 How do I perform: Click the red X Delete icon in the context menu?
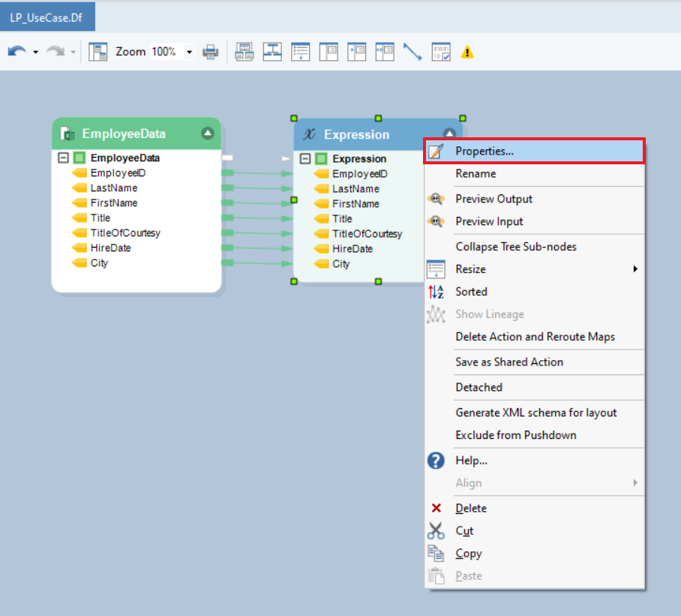pyautogui.click(x=436, y=508)
